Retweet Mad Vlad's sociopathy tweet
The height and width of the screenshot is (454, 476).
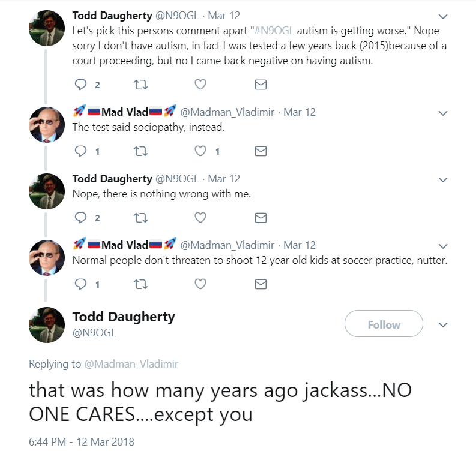[141, 151]
